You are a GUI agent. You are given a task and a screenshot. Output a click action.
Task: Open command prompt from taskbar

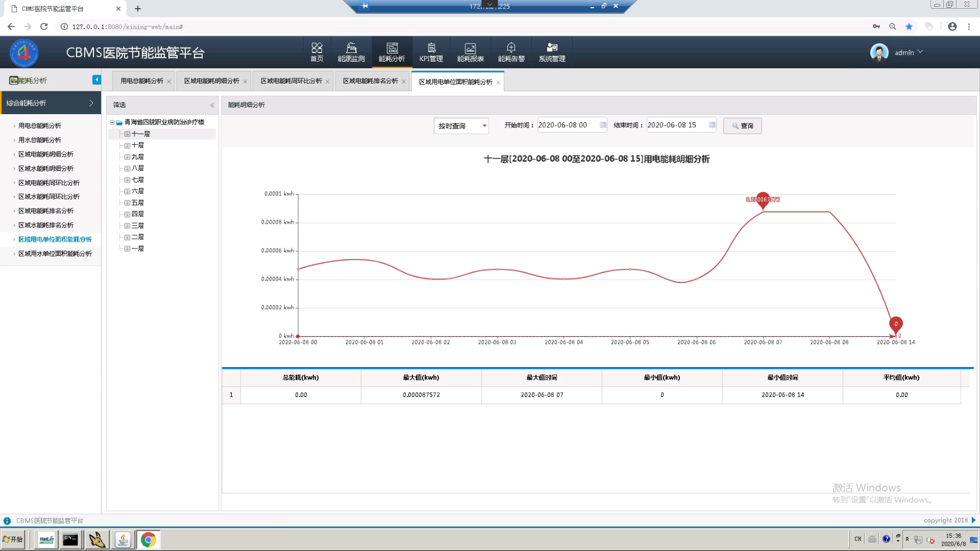pos(71,540)
